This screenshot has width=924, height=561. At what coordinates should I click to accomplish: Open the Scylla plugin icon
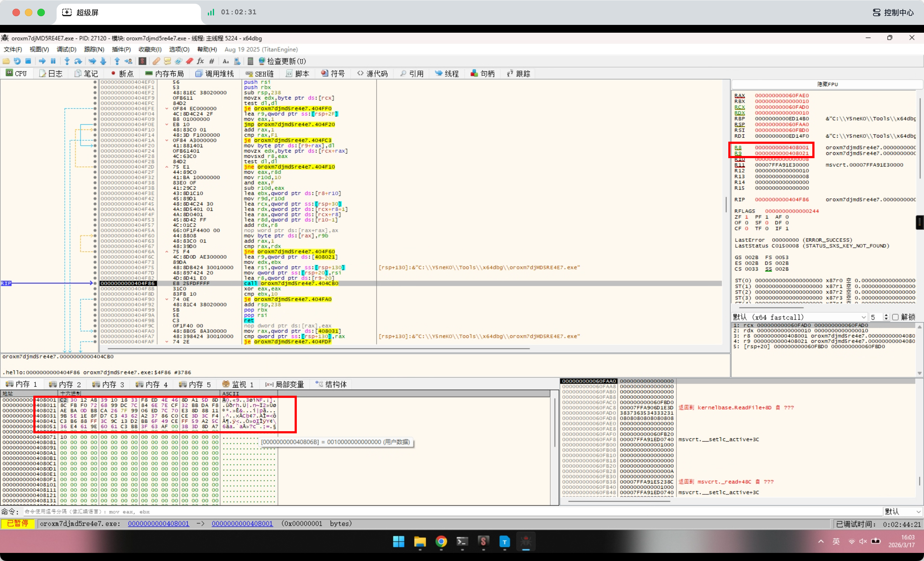coord(142,61)
